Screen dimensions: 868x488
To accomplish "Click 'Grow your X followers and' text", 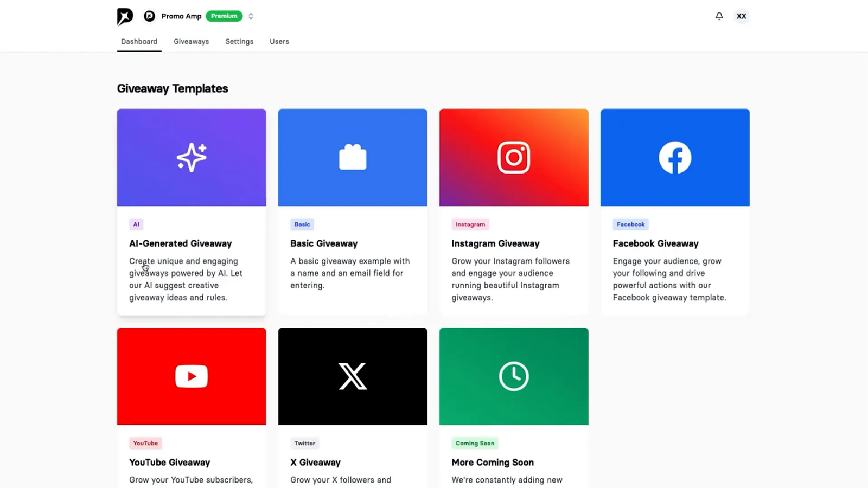I will pyautogui.click(x=341, y=480).
